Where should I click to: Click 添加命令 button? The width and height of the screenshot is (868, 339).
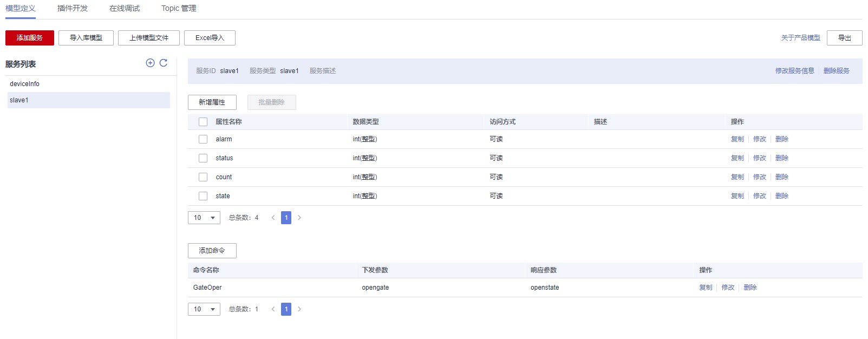(212, 251)
